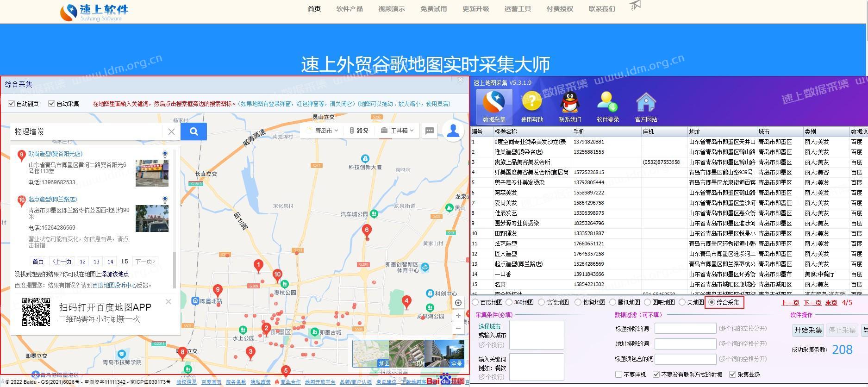Go to 首页 in top navigation
The image size is (868, 387).
[314, 9]
